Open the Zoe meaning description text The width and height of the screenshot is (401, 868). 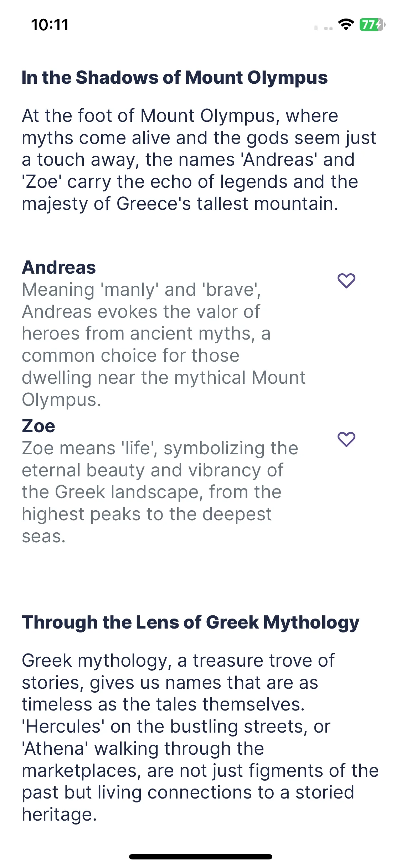[x=160, y=492]
